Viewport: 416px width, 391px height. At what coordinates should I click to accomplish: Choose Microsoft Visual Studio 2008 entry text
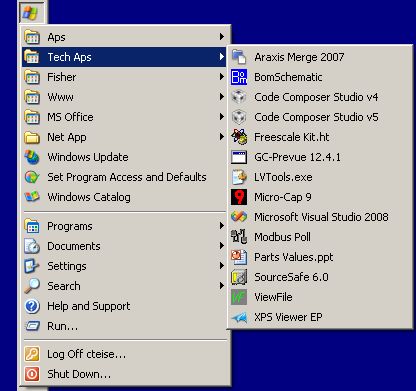pyautogui.click(x=321, y=217)
